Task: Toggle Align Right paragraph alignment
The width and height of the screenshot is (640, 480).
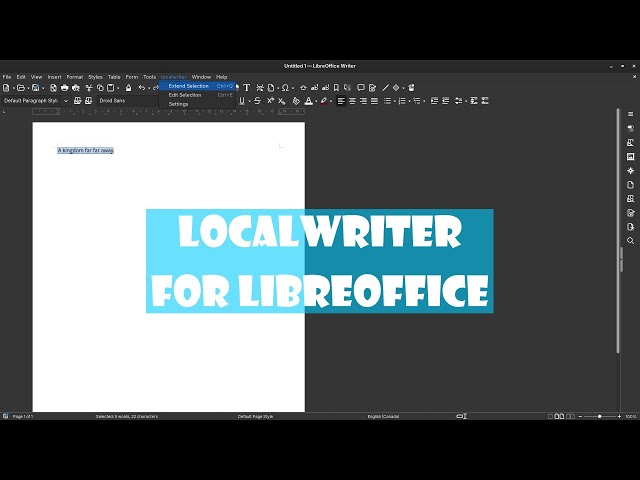Action: point(363,101)
